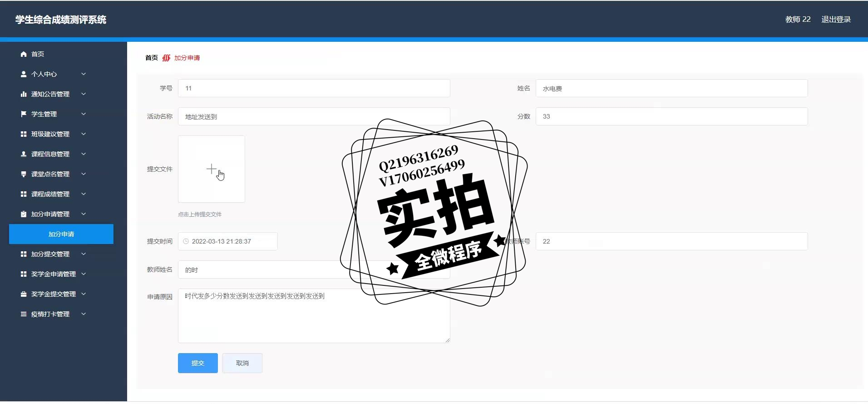Click the 提交时间 date-time field

[228, 241]
